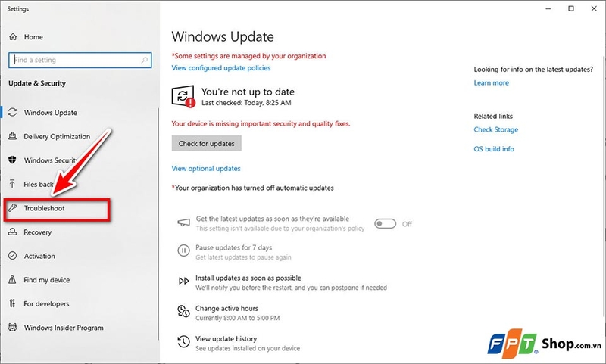Screen dimensions: 606x364
Task: Click "Currently 8:00 AM to 5:00 PM" text
Action: pyautogui.click(x=237, y=318)
